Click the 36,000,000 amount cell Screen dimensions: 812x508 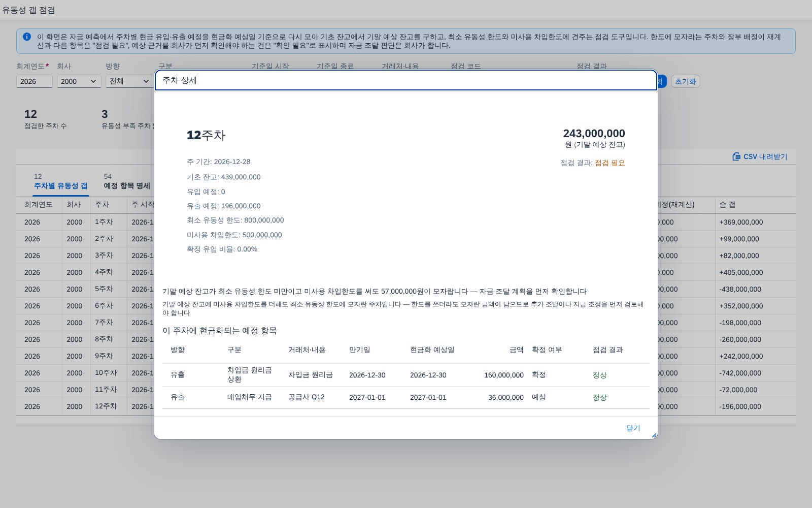[506, 397]
